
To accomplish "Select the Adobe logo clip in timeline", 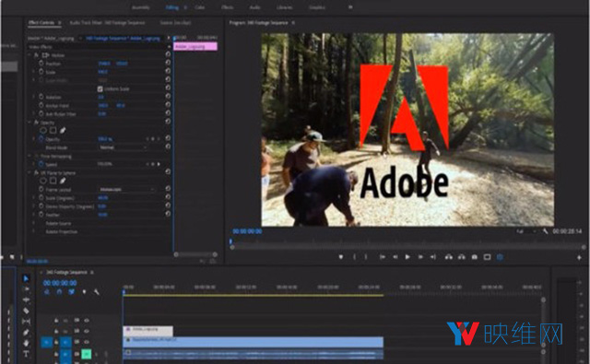I will pyautogui.click(x=147, y=330).
